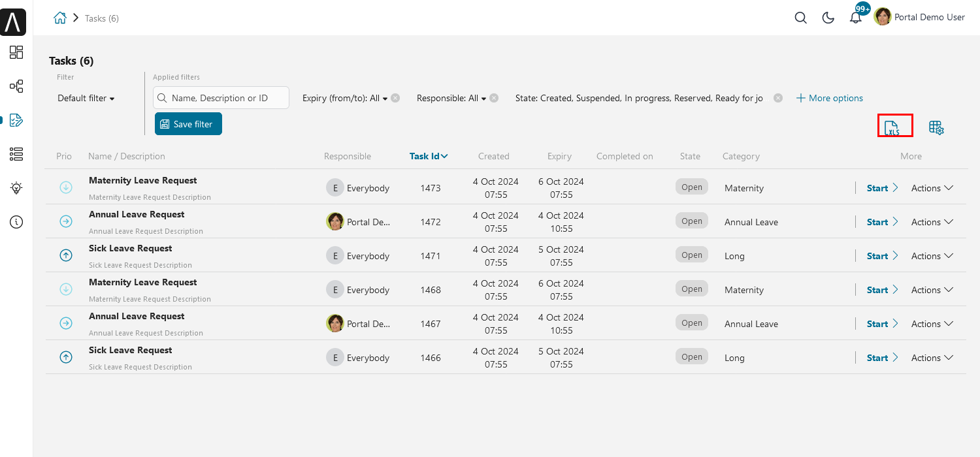
Task: Open Responsible: All filter dropdown
Action: (451, 98)
